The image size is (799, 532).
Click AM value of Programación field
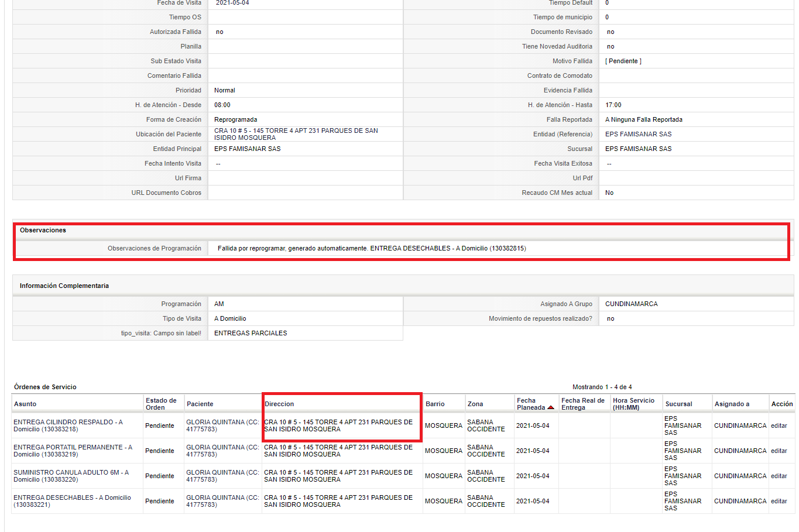tap(219, 304)
